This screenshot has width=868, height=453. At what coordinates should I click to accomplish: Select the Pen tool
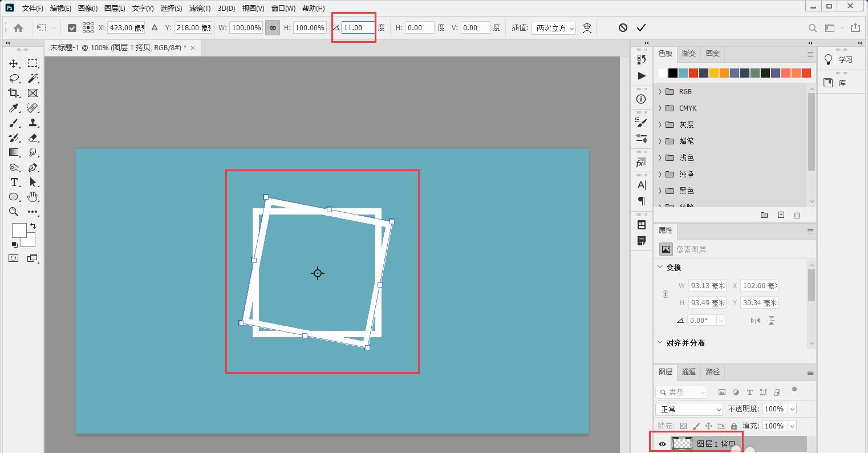pos(33,167)
